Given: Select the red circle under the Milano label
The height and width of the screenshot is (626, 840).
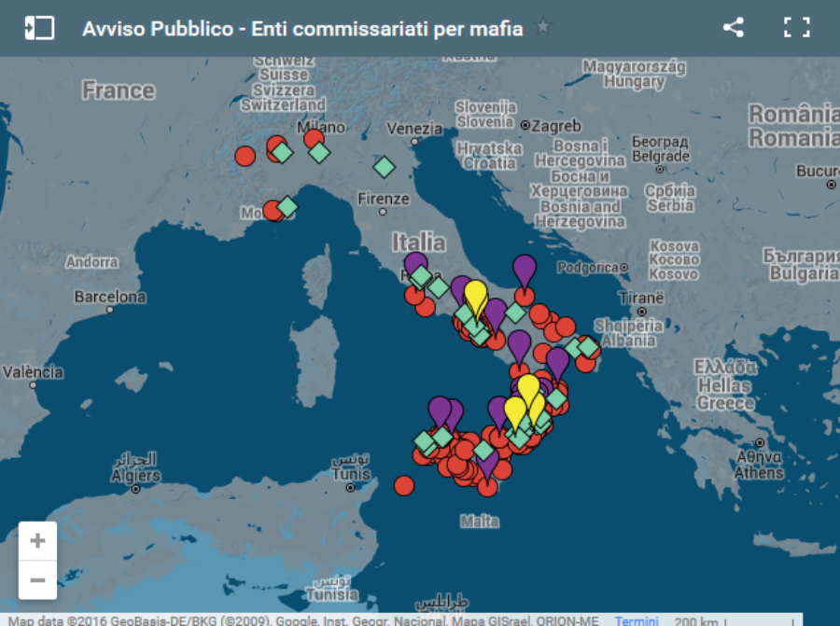Looking at the screenshot, I should 314,139.
